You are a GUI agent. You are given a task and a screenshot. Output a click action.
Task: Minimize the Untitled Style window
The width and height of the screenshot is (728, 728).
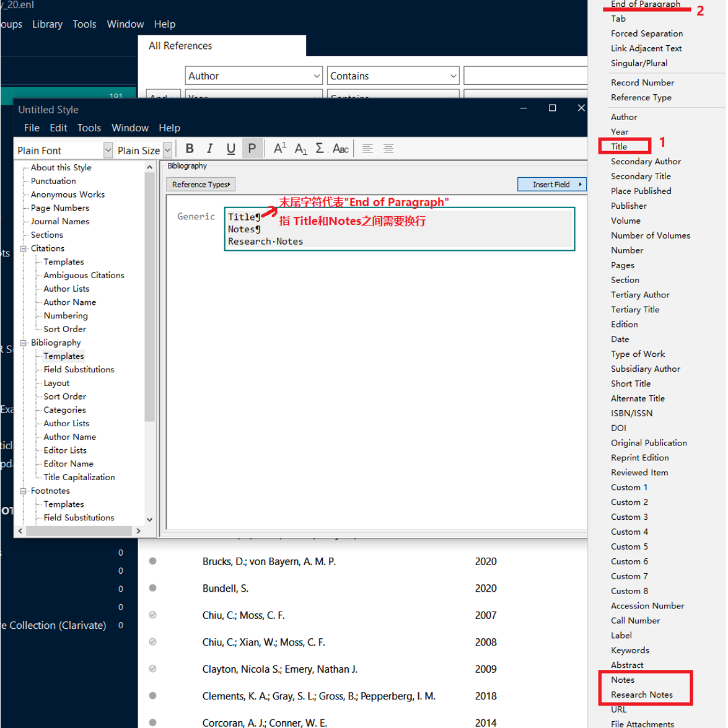(524, 108)
